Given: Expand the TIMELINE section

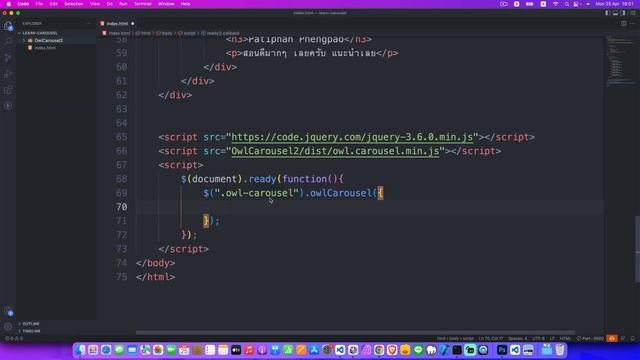Looking at the screenshot, I should click(31, 331).
